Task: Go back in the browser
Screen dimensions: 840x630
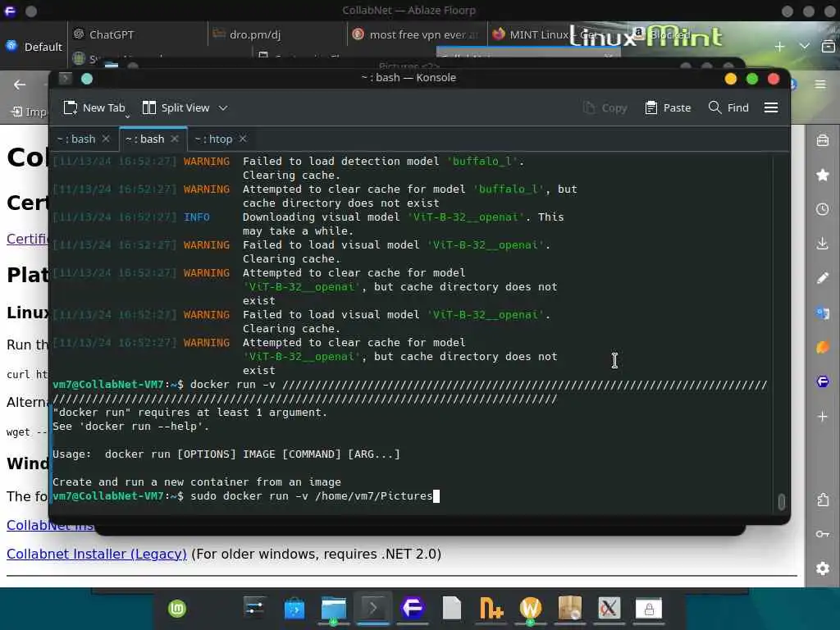Action: coord(20,84)
